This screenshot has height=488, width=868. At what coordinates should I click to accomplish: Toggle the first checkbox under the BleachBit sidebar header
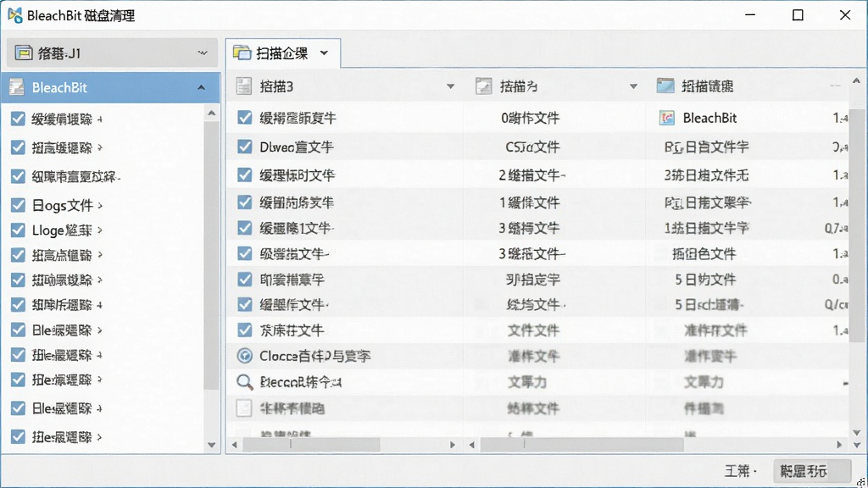[x=18, y=119]
